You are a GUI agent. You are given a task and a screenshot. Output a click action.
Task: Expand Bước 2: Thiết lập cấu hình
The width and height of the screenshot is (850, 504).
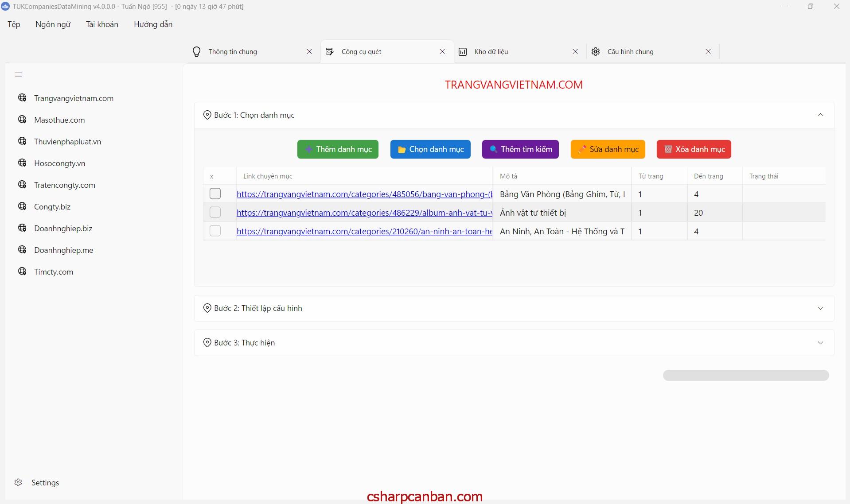point(820,308)
